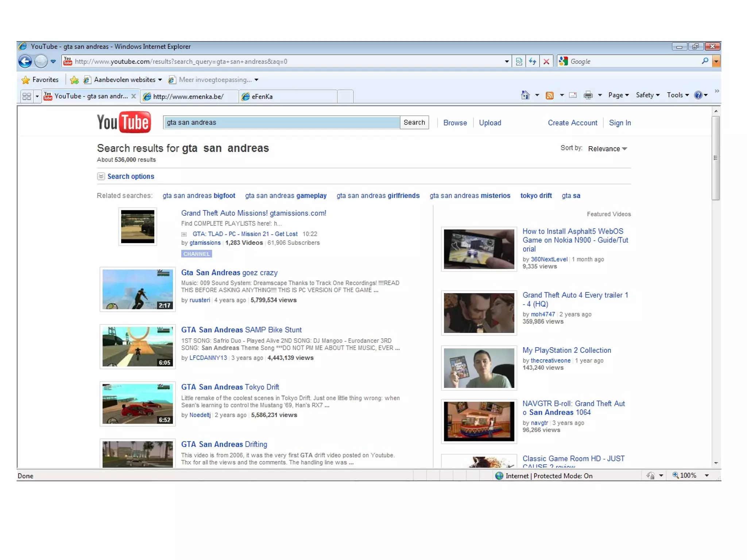Screen dimensions: 747x560
Task: Click the Print icon in toolbar
Action: click(x=588, y=96)
